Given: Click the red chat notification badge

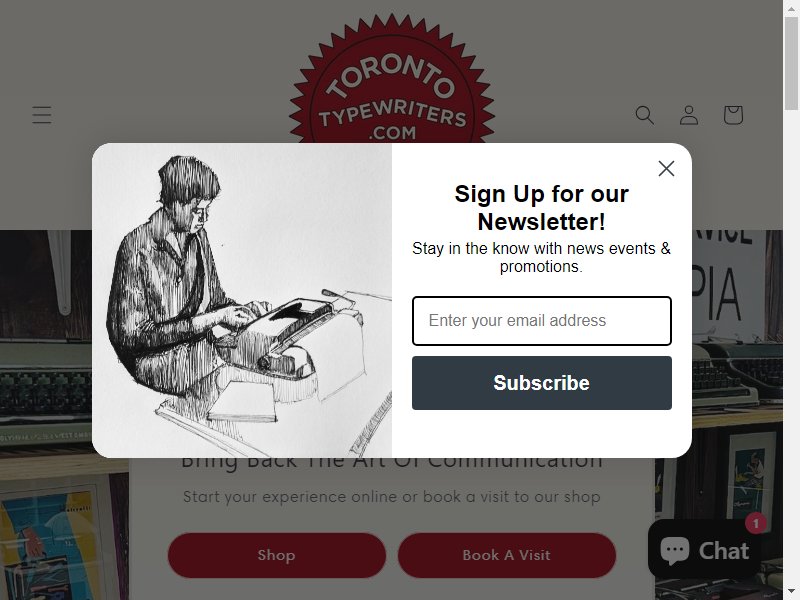Looking at the screenshot, I should pyautogui.click(x=756, y=523).
